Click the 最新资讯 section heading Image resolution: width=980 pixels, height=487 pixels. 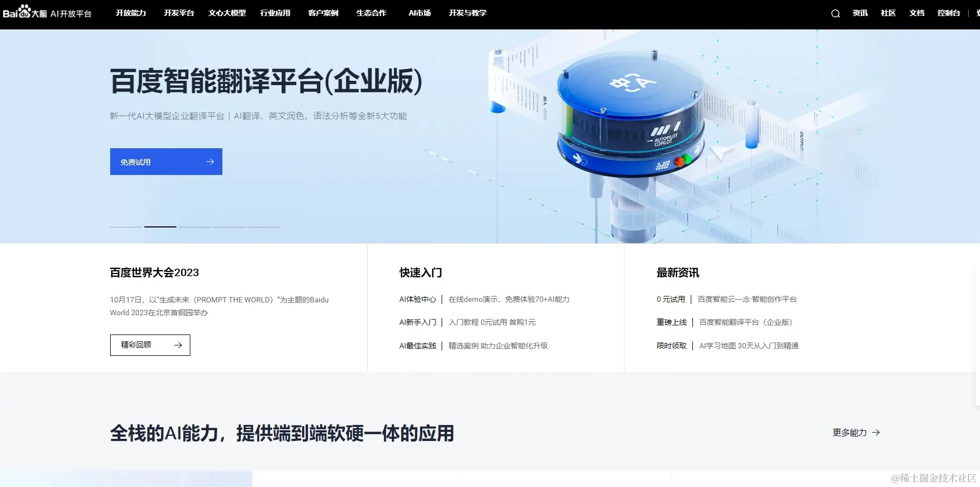(x=678, y=272)
